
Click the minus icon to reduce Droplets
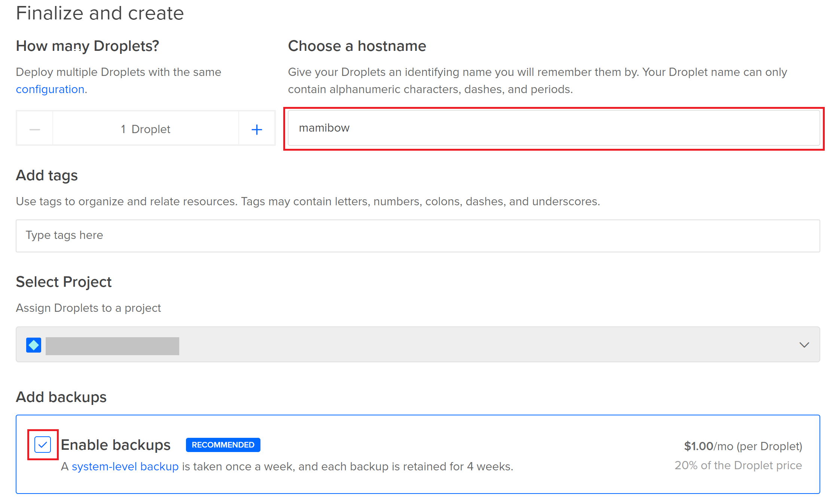(x=35, y=129)
